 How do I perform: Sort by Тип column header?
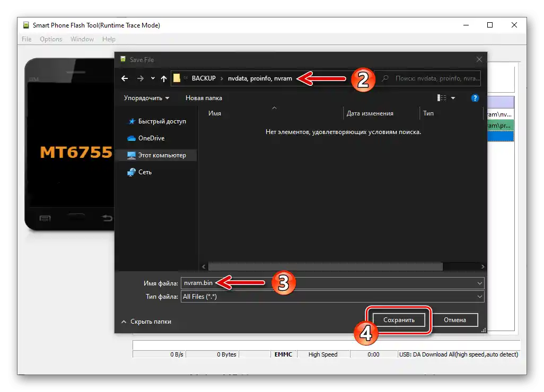click(x=428, y=113)
